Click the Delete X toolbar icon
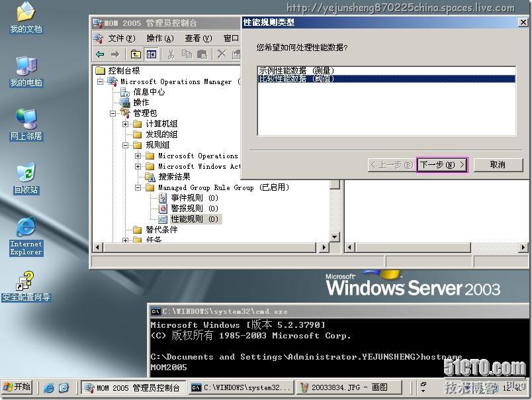 [222, 54]
